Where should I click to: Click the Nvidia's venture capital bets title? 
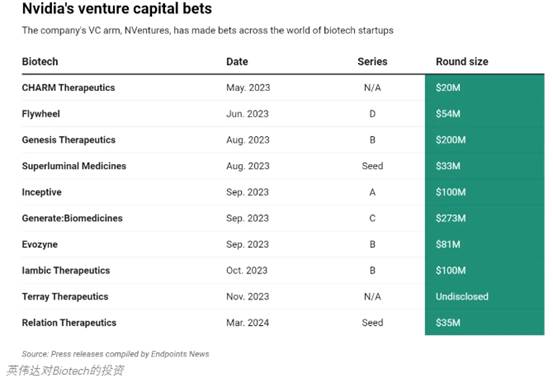click(117, 9)
